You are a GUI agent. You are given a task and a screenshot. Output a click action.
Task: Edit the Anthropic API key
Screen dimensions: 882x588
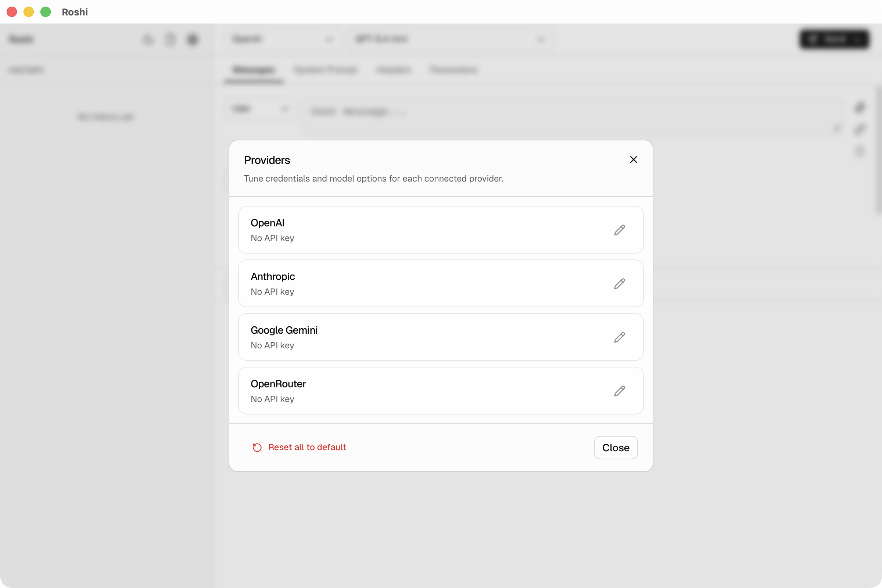pyautogui.click(x=619, y=283)
